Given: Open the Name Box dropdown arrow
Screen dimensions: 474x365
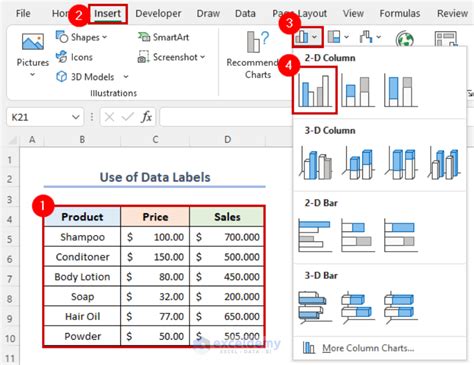Looking at the screenshot, I should (x=76, y=117).
